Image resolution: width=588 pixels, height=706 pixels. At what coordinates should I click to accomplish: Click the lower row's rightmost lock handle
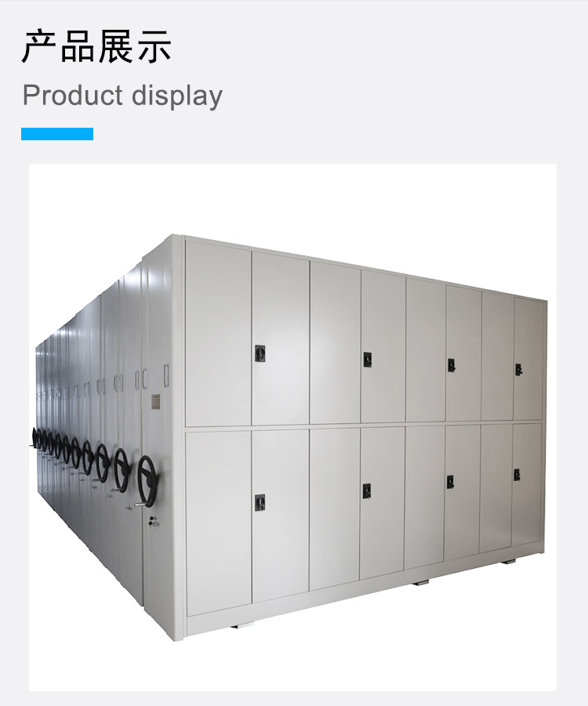pos(517,475)
